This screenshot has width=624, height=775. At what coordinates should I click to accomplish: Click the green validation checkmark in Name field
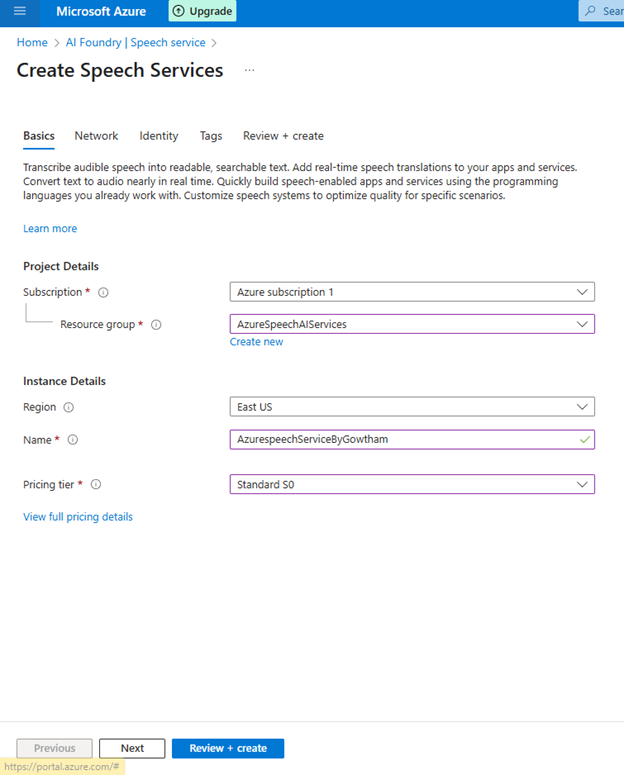pos(585,439)
